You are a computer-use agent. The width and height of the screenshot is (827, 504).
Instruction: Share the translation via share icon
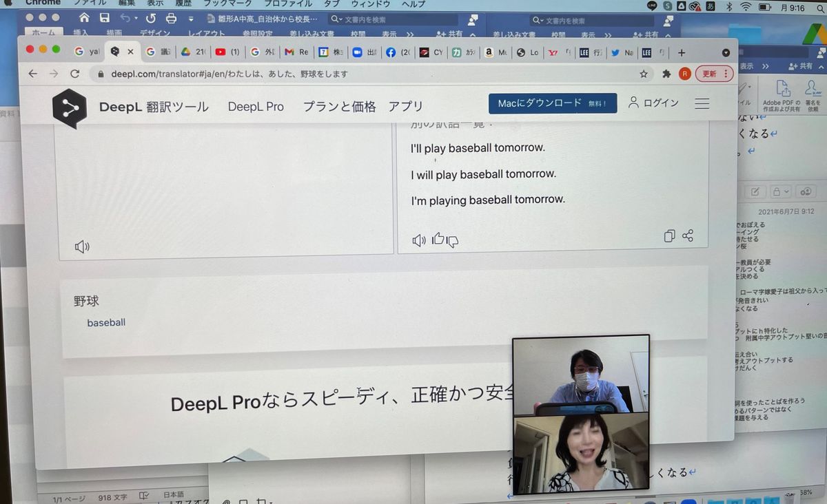pos(688,235)
